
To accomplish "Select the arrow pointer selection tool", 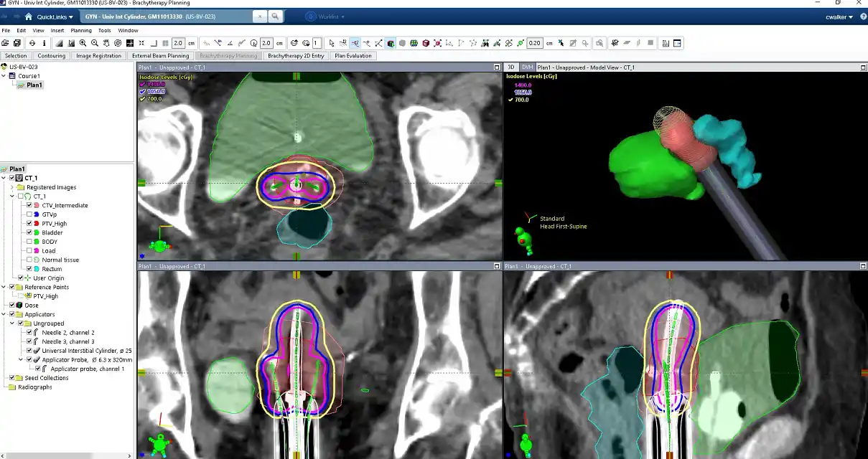I will point(332,43).
